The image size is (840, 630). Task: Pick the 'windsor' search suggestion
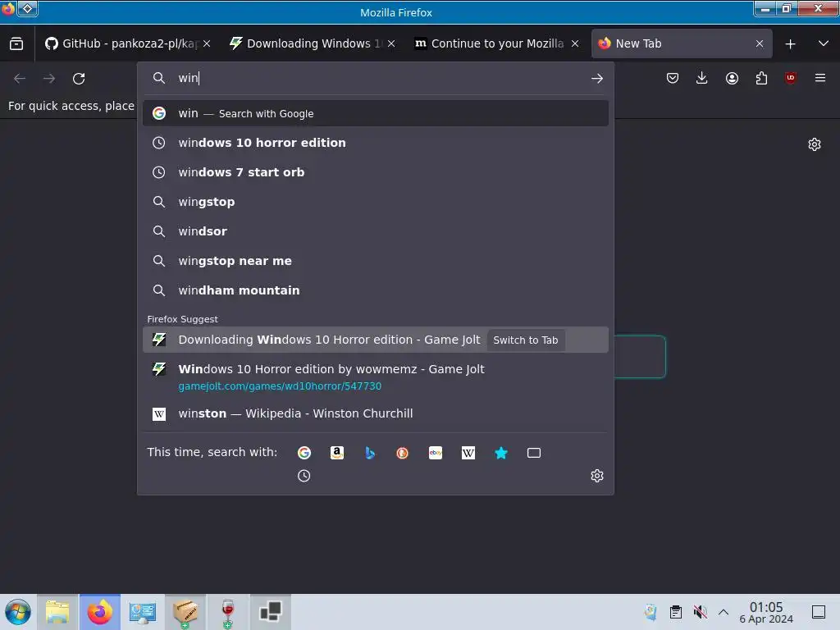coord(375,231)
